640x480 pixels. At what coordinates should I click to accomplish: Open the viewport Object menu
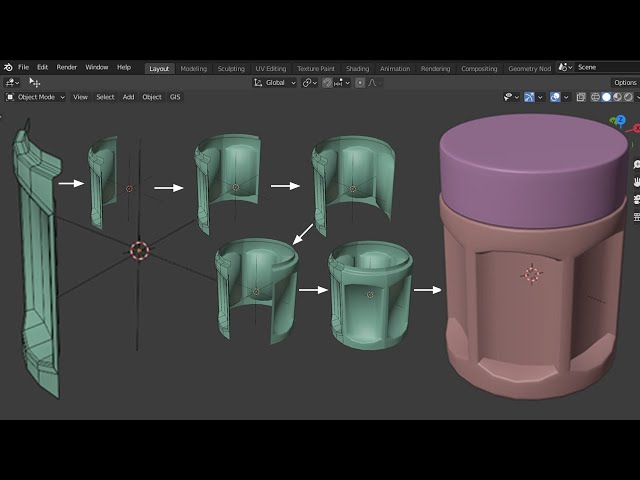152,97
